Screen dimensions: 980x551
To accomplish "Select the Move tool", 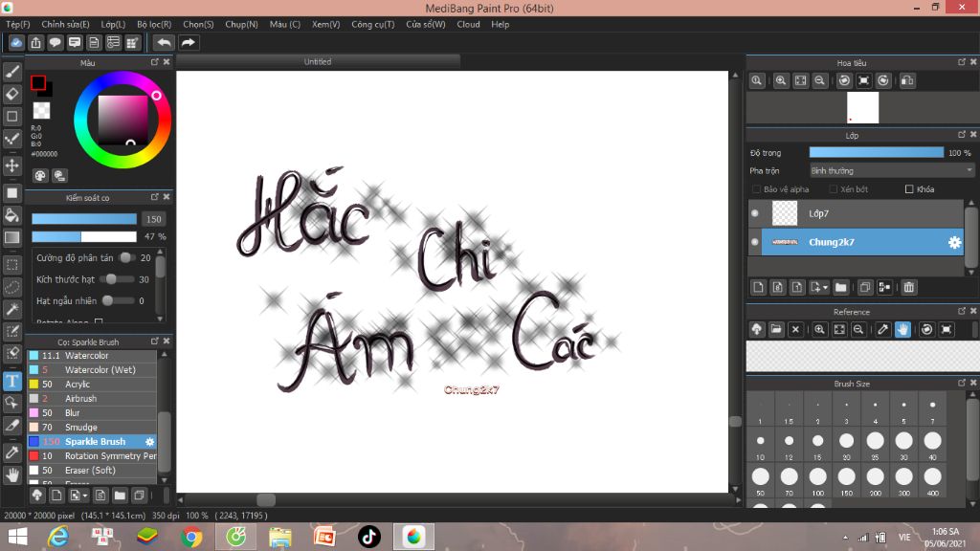I will point(11,165).
